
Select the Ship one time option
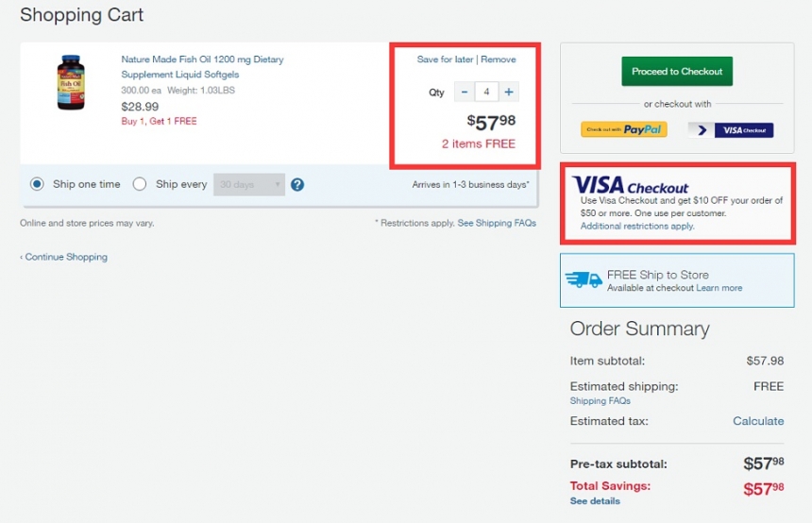point(37,184)
